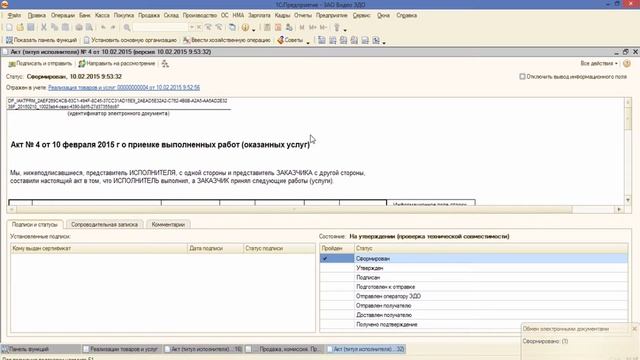The image size is (640, 360).
Task: Close the Обмен электронными документами notification
Action: pos(634,329)
